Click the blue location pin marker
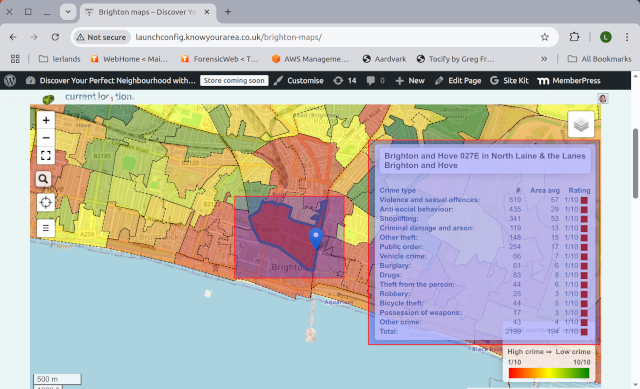Viewport: 640px width, 389px height. tap(316, 239)
